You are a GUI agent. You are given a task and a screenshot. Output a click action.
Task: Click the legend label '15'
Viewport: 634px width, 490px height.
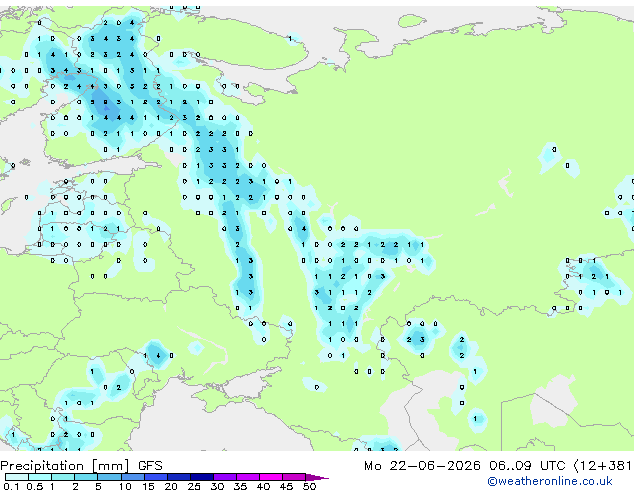[x=148, y=486]
